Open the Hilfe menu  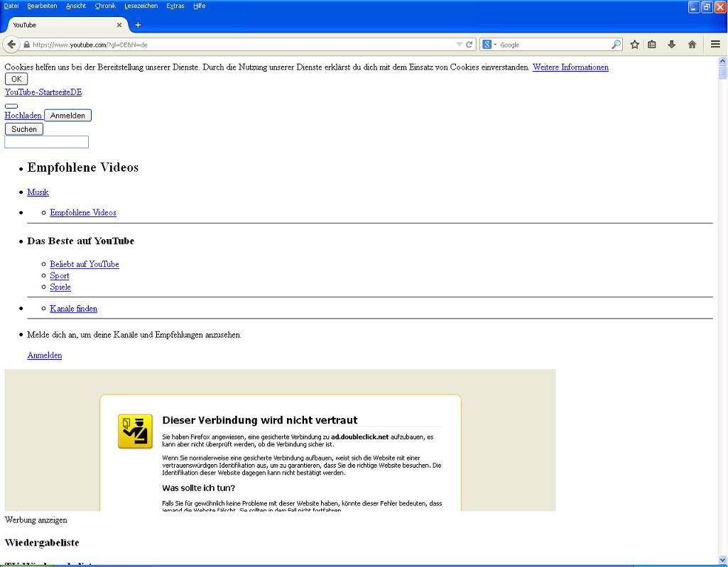(x=199, y=6)
